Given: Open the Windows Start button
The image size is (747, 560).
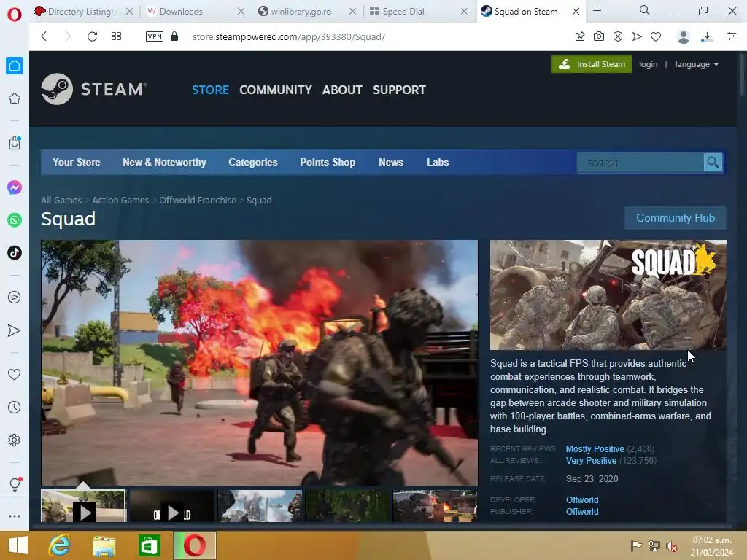Looking at the screenshot, I should coord(18,545).
